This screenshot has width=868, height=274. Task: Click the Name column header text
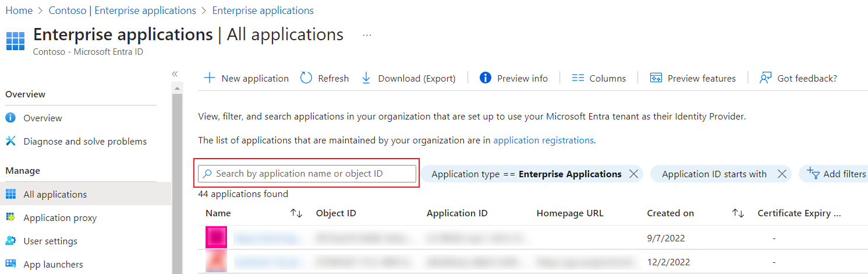pyautogui.click(x=218, y=213)
